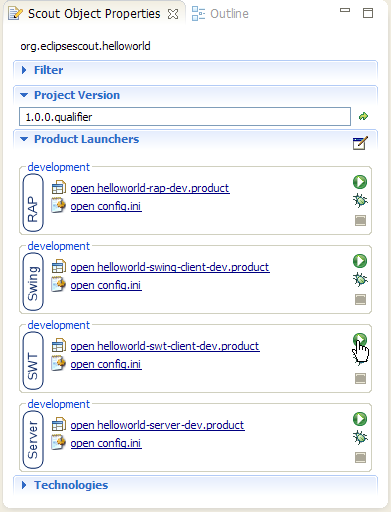The height and width of the screenshot is (512, 391).
Task: Click config file icon in SWT group
Action: [59, 363]
